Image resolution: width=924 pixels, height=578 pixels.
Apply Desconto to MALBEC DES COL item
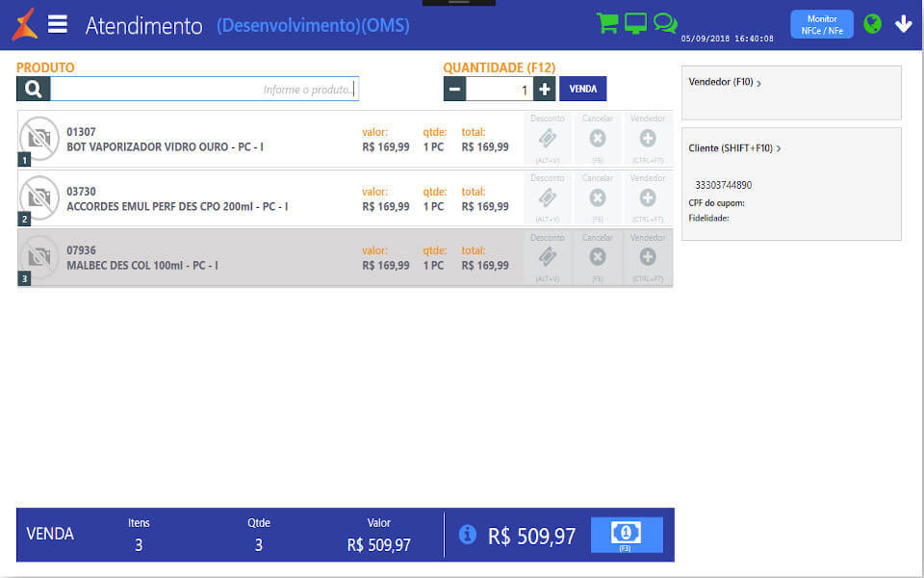click(x=548, y=257)
